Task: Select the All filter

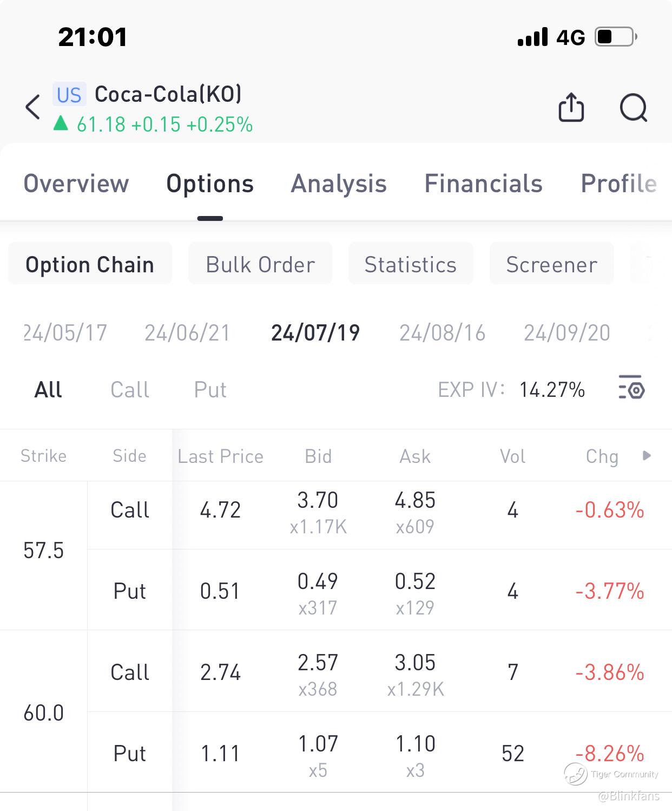Action: (x=48, y=390)
